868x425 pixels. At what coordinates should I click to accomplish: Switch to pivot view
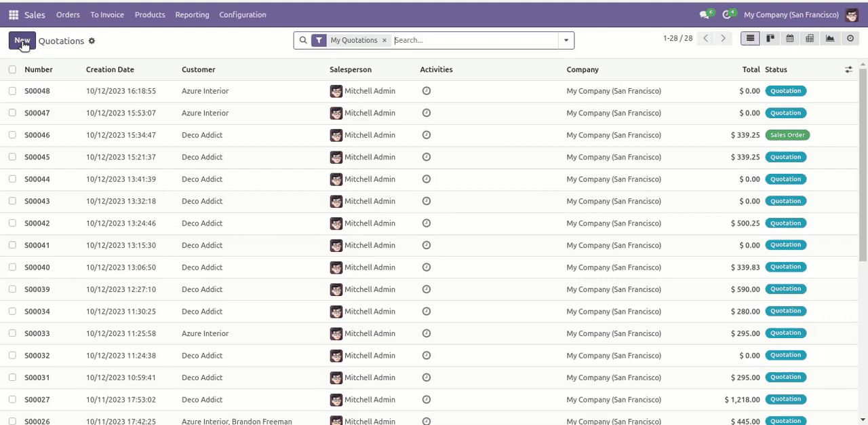click(810, 39)
